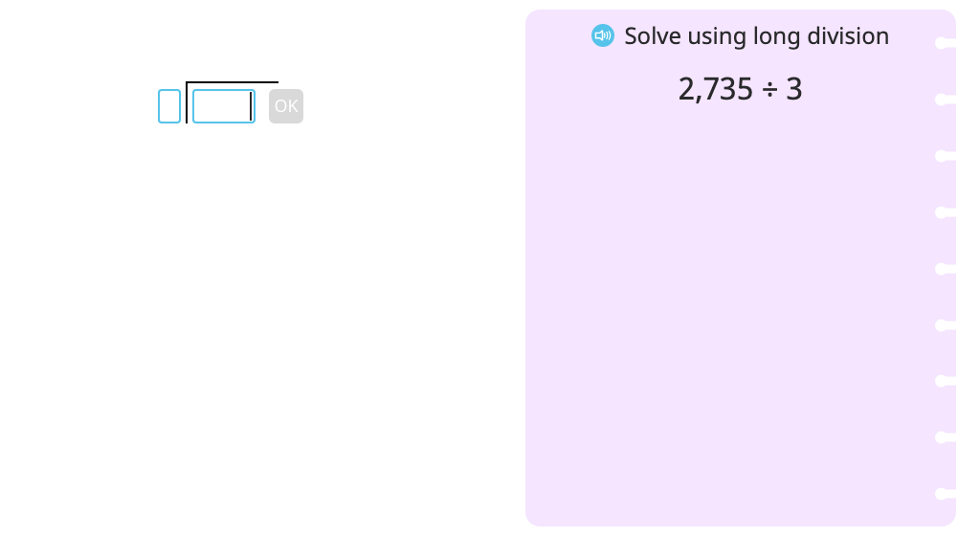The width and height of the screenshot is (980, 536).
Task: Click the ÷ division symbol
Action: click(x=769, y=90)
